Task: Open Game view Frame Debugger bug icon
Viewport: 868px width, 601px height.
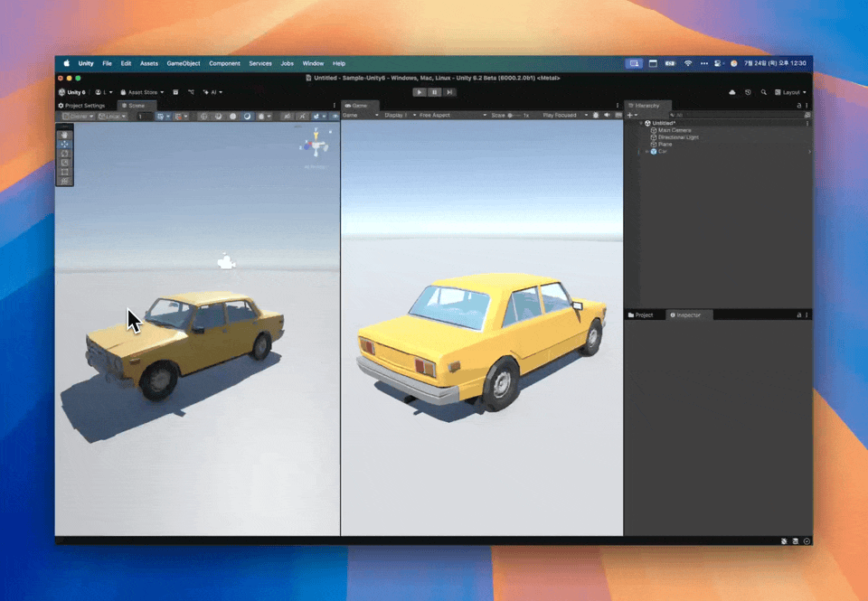Action: 596,115
